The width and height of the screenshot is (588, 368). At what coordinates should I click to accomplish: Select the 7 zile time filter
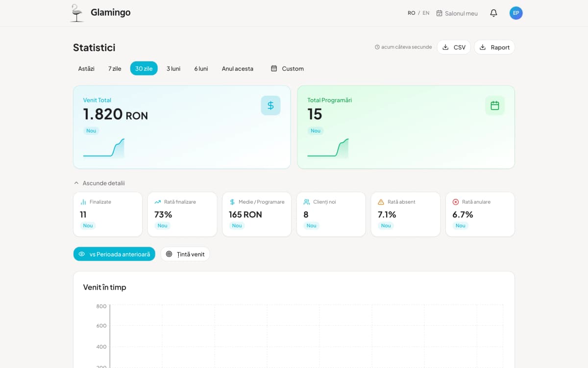114,68
